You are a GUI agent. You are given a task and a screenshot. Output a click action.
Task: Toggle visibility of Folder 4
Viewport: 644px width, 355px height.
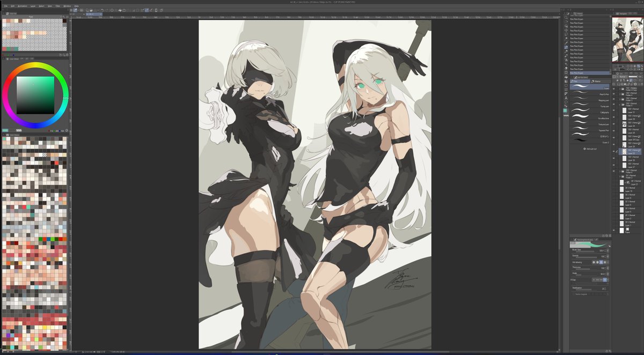614,94
